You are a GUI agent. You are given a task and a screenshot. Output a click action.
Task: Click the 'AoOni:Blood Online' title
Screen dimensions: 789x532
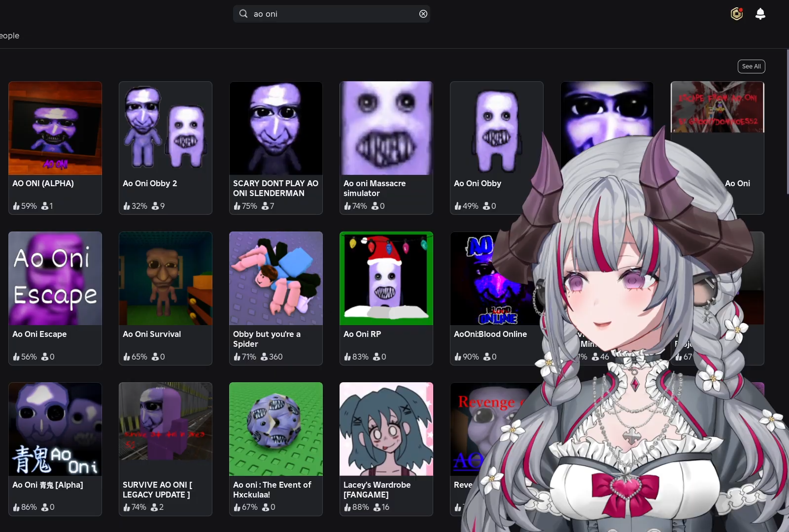click(x=490, y=334)
